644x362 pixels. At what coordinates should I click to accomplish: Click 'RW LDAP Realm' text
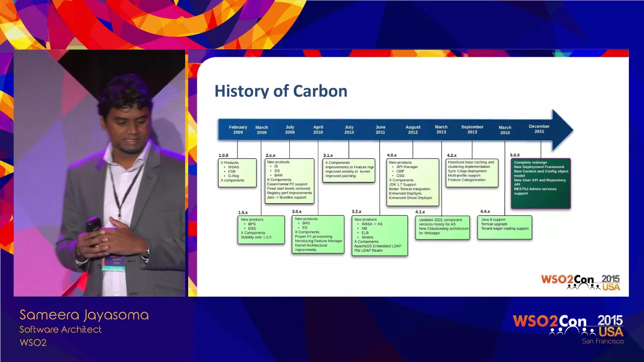[x=368, y=250]
